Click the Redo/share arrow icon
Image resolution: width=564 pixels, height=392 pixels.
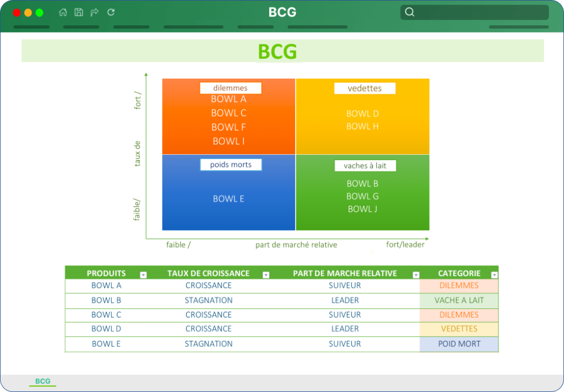[95, 12]
